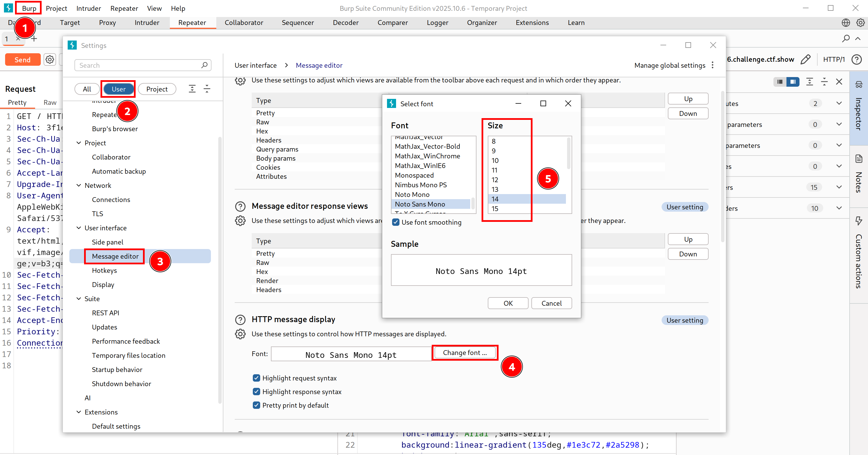
Task: Click the search magnifier icon in Repeater
Action: [845, 39]
